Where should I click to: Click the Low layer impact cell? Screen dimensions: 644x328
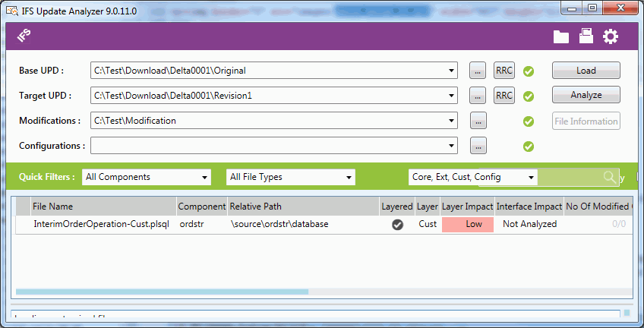tap(467, 225)
